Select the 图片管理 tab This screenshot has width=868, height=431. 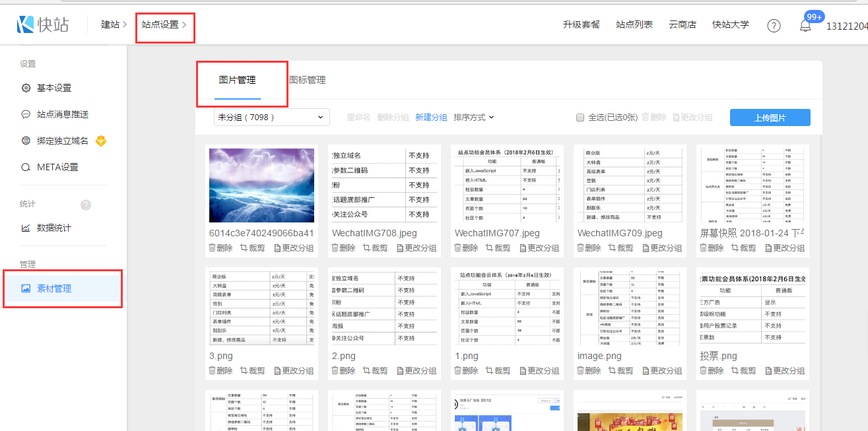coord(238,81)
